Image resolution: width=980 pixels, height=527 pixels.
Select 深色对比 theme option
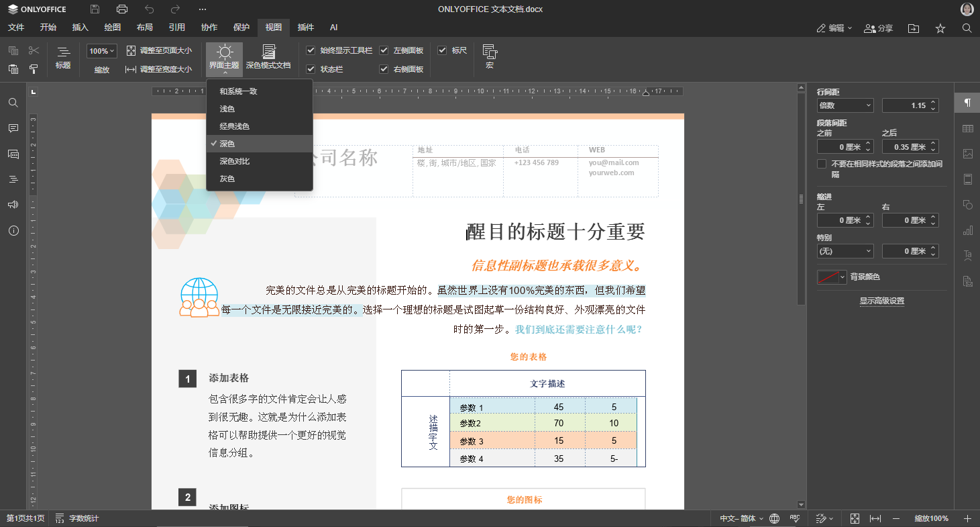(260, 161)
